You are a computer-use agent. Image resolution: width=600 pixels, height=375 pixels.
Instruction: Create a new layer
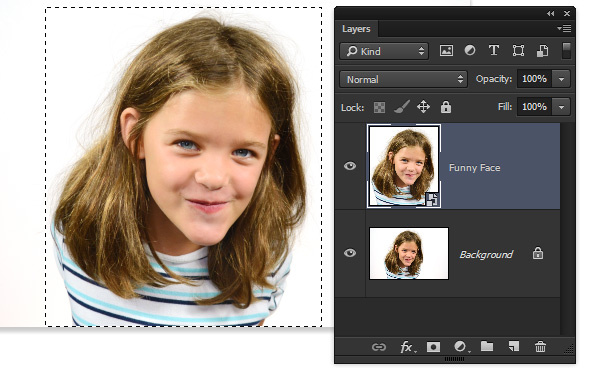[514, 346]
